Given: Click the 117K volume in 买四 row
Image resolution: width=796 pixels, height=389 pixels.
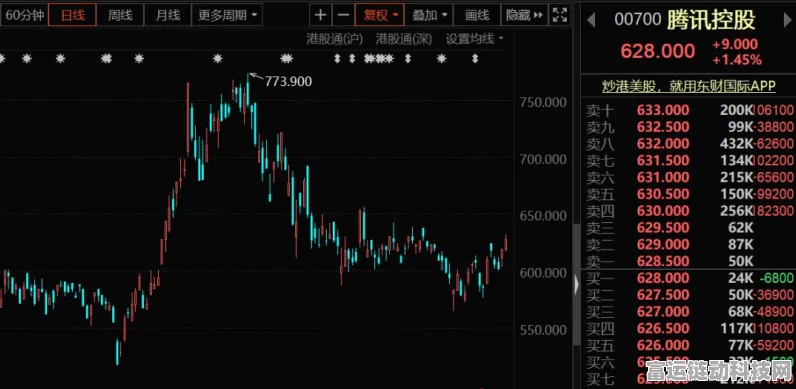Looking at the screenshot, I should click(x=737, y=329).
